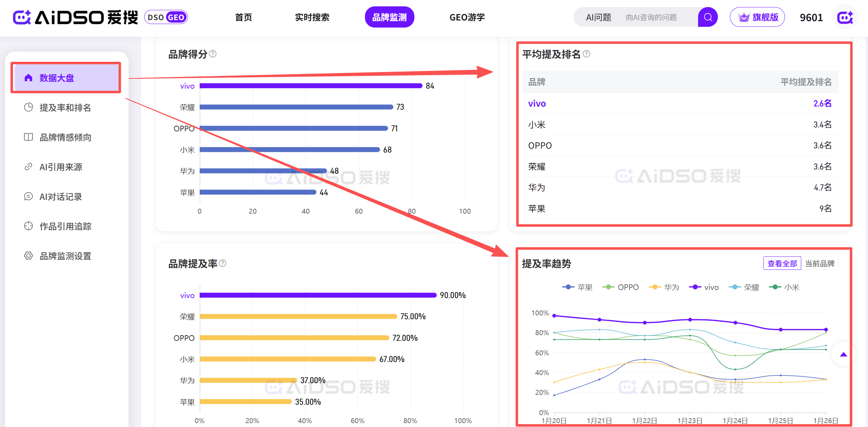Viewport: 868px width, 427px height.
Task: Open the 实时搜索 navigation tab
Action: pyautogui.click(x=312, y=17)
